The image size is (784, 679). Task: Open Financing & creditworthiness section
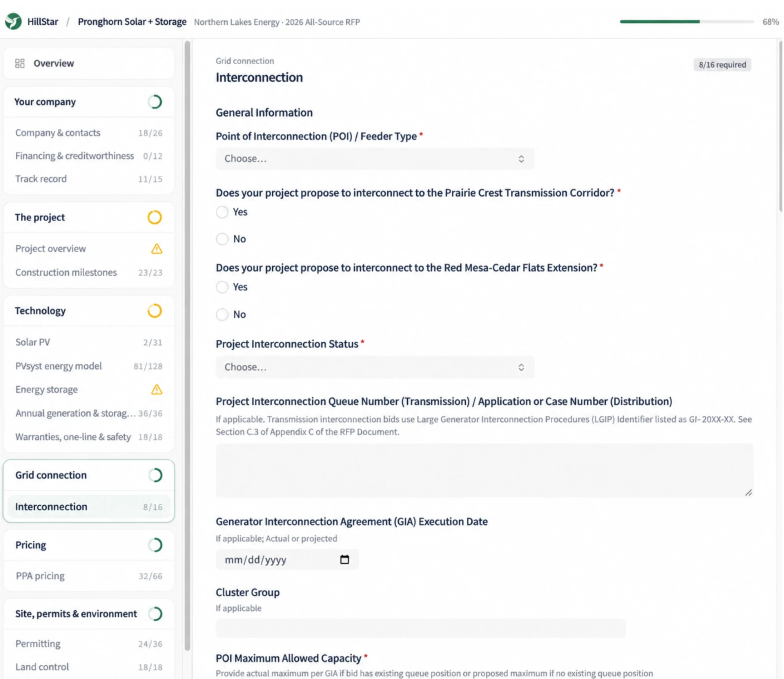click(89, 156)
